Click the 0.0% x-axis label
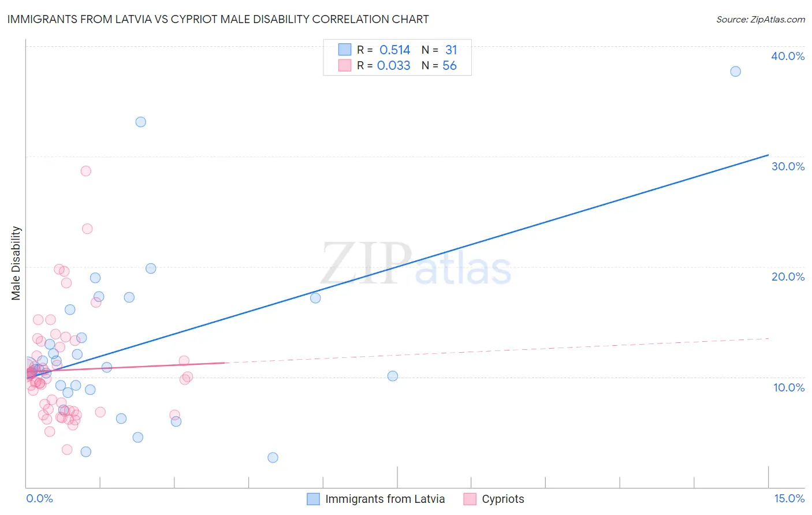 point(39,498)
